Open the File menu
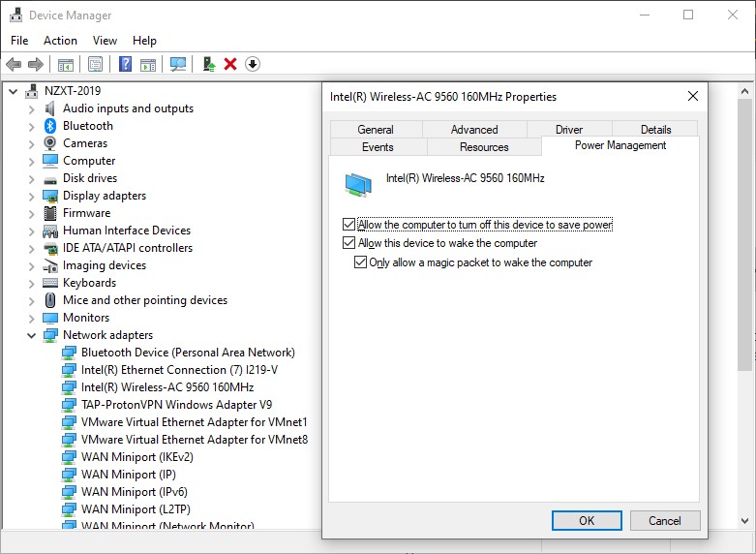 coord(19,41)
